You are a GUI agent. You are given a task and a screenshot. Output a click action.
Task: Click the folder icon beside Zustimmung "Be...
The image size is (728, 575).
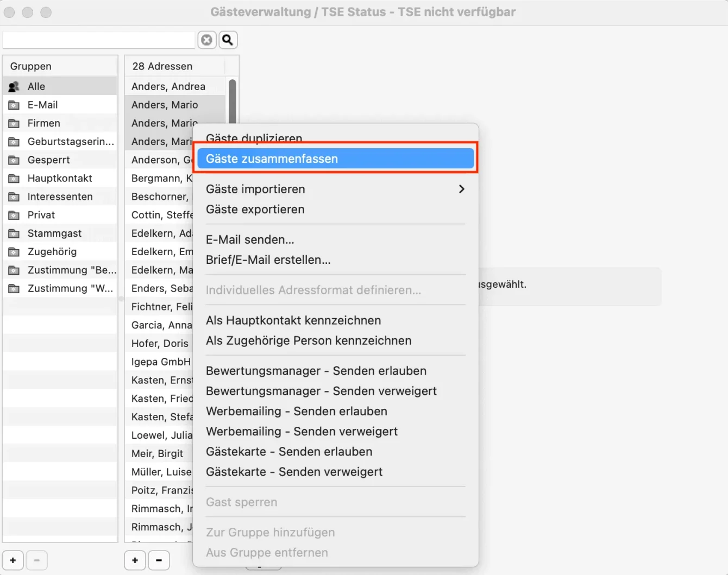pyautogui.click(x=14, y=270)
